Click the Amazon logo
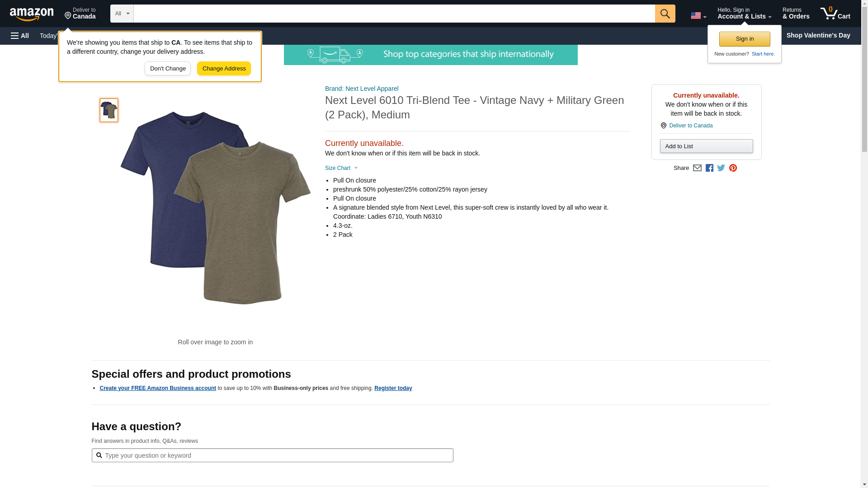The height and width of the screenshot is (488, 868). tap(32, 14)
